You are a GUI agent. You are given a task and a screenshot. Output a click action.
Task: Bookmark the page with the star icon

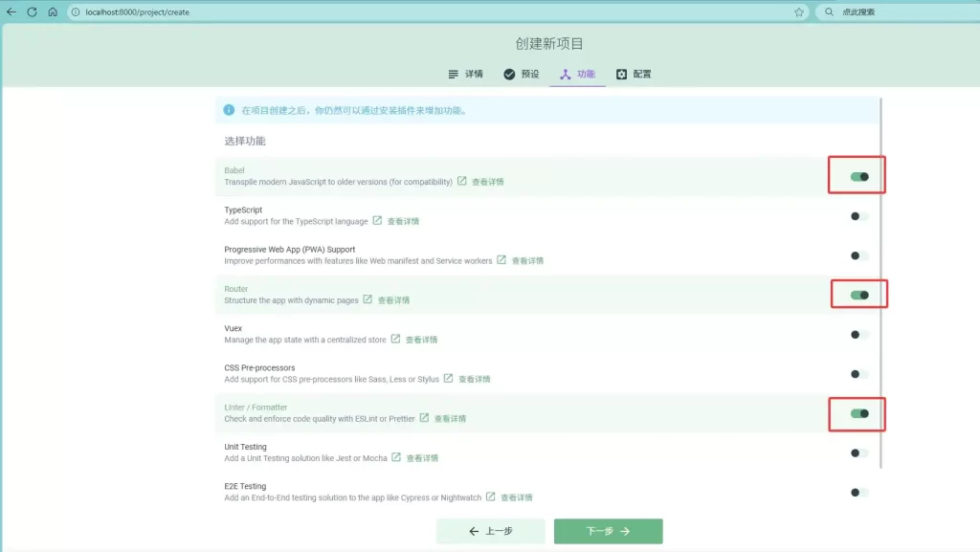(799, 12)
